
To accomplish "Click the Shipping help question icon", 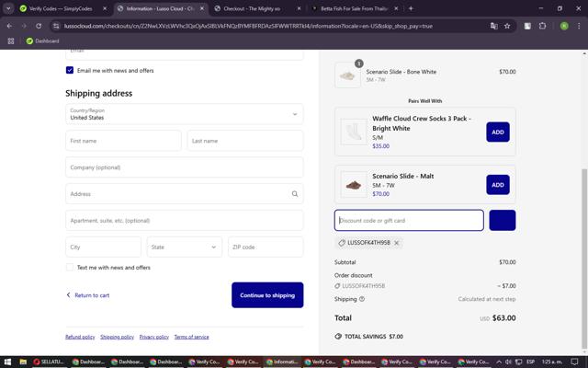I will pos(362,299).
